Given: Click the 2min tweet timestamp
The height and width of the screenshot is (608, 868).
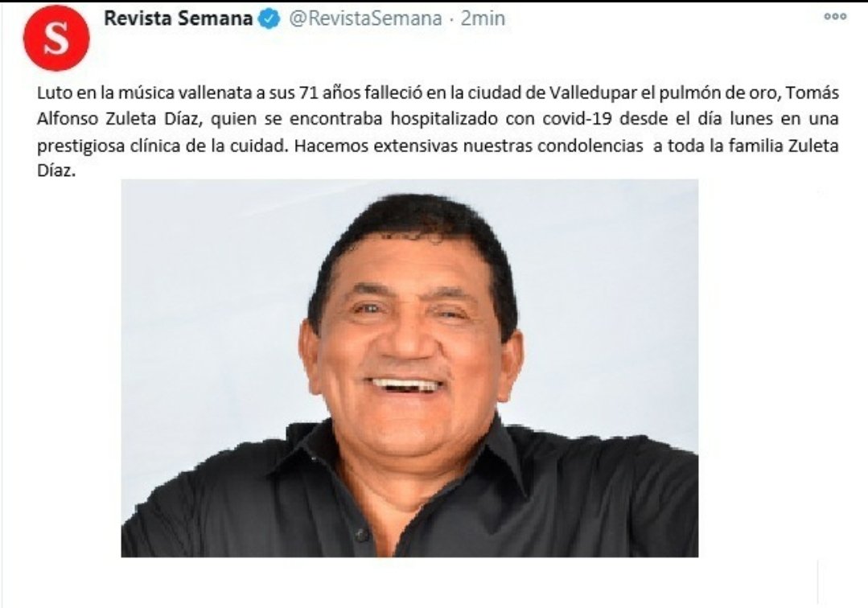Looking at the screenshot, I should tap(483, 18).
